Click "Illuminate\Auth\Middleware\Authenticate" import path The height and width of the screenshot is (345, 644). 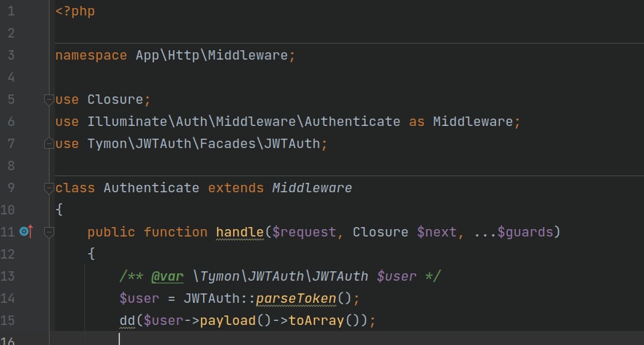(243, 121)
